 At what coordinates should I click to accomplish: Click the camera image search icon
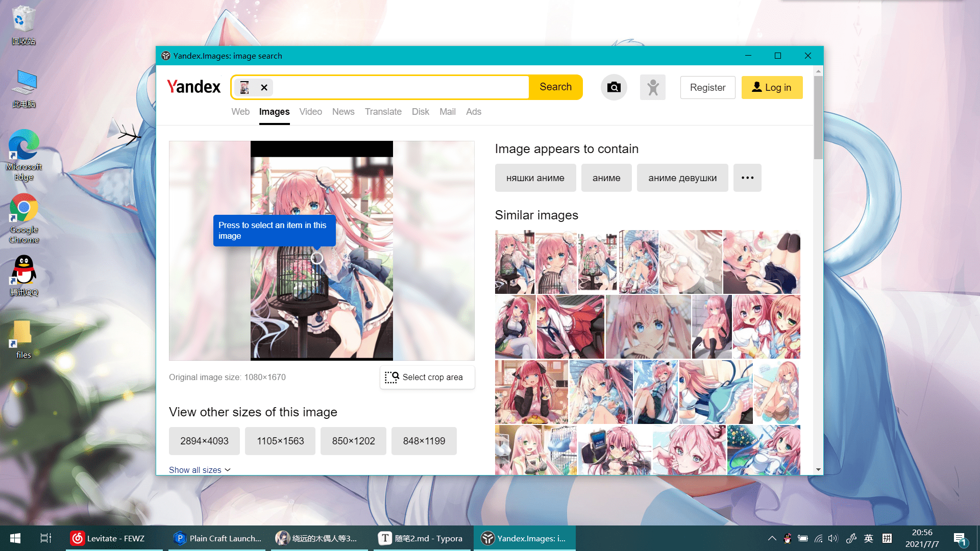[x=614, y=87]
